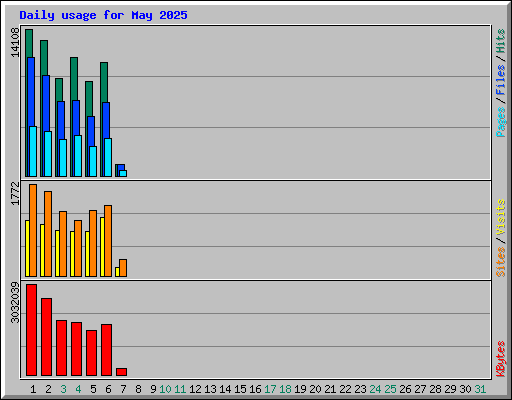Click the day 6 blue Files bar
The image size is (512, 400).
point(106,120)
